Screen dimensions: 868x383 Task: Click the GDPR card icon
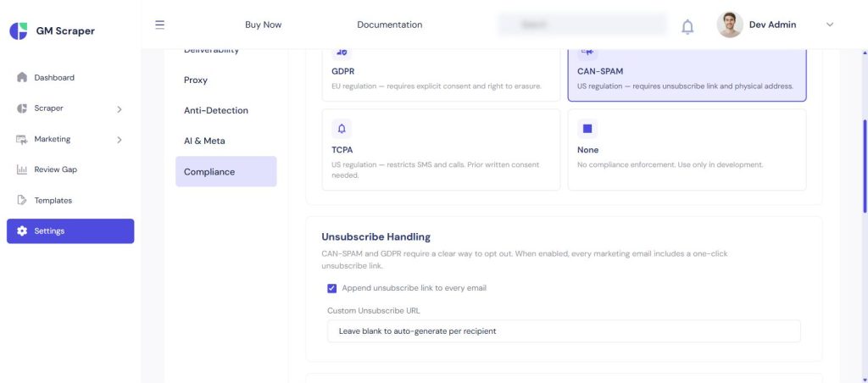coord(342,52)
